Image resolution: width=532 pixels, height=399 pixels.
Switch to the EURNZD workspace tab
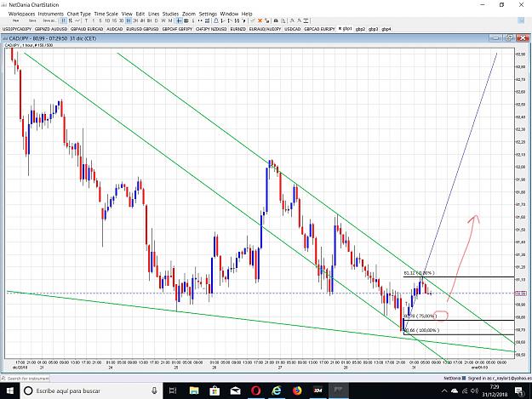coord(237,29)
